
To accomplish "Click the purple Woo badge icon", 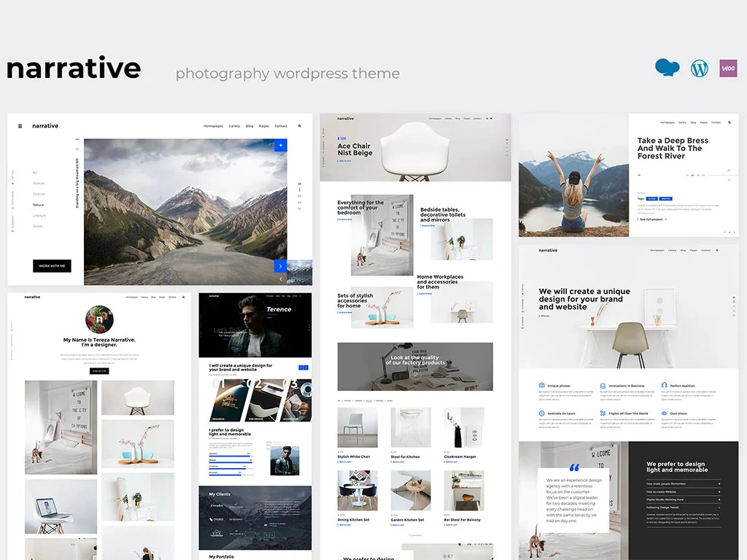I will (728, 68).
